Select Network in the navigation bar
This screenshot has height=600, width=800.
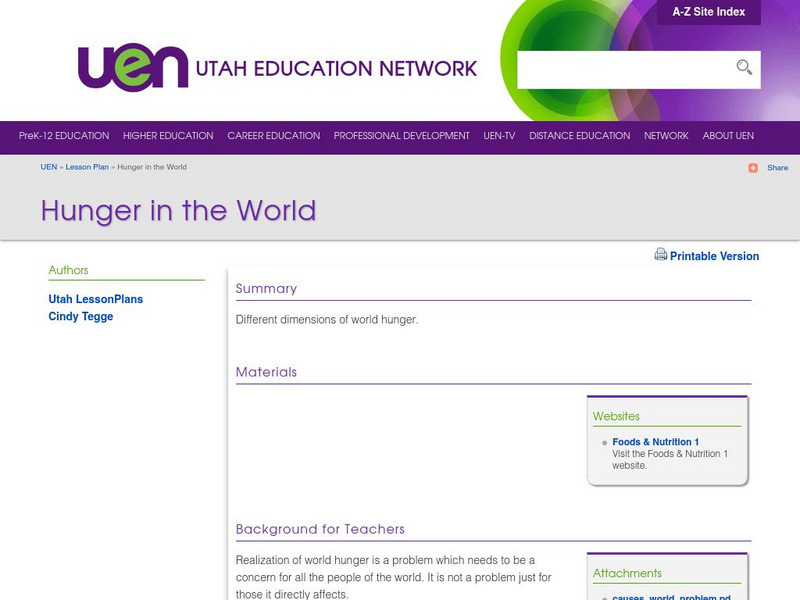[666, 135]
